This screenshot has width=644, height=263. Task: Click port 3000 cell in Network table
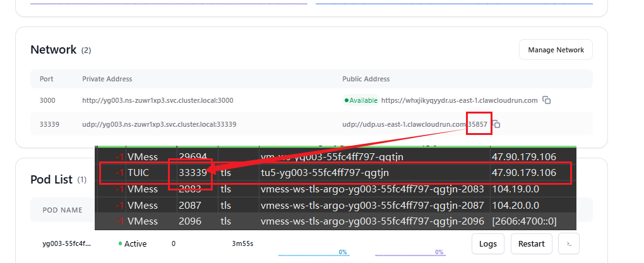(47, 100)
